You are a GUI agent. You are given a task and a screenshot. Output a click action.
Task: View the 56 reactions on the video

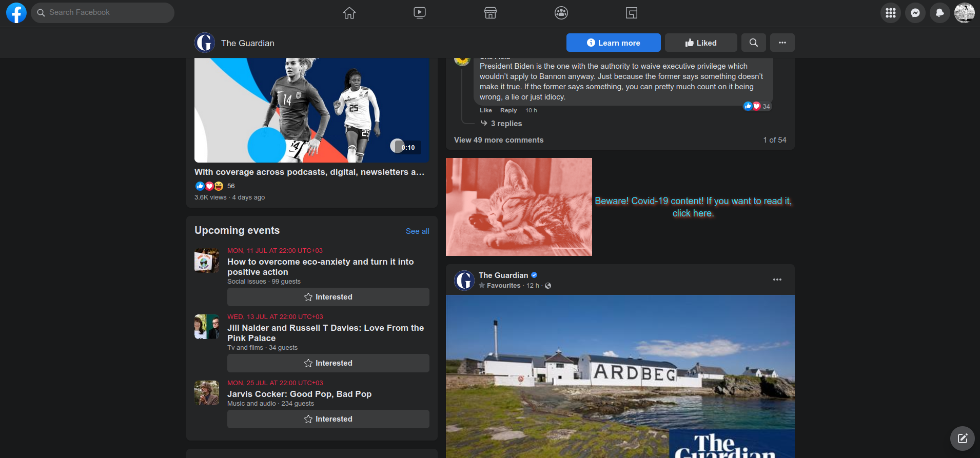(231, 186)
